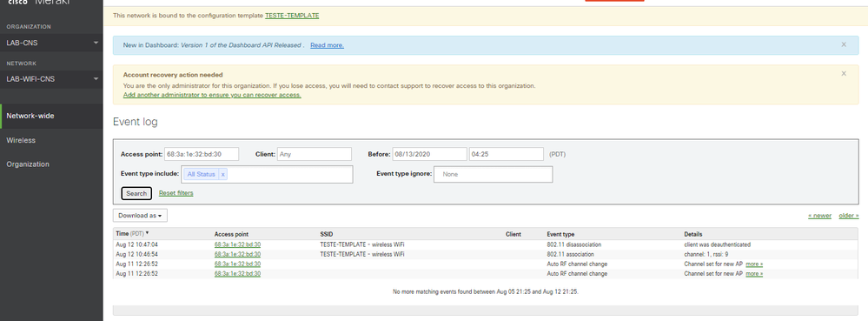Select 'channel: 1, rssi: 9' details text

click(x=706, y=255)
